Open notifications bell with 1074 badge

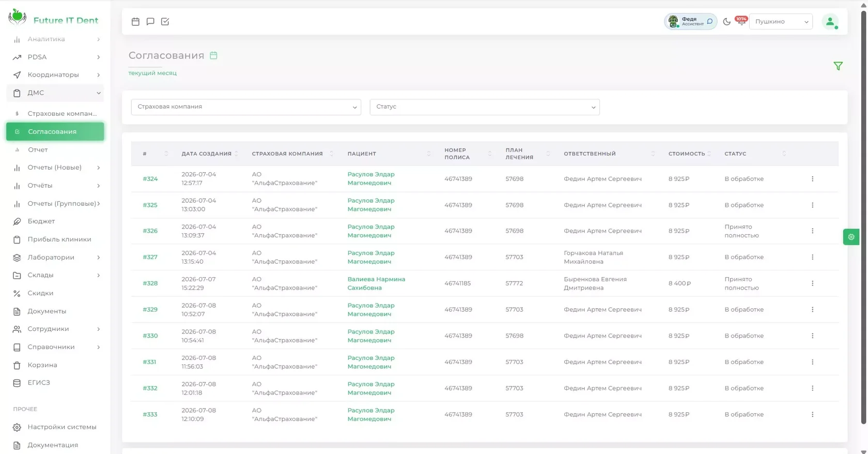(x=741, y=21)
